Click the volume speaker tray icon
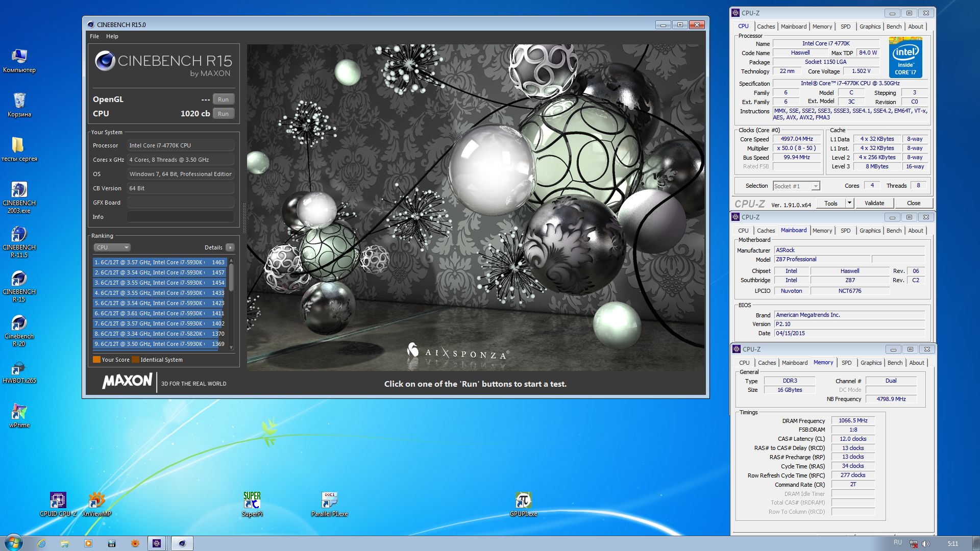980x551 pixels. point(926,543)
